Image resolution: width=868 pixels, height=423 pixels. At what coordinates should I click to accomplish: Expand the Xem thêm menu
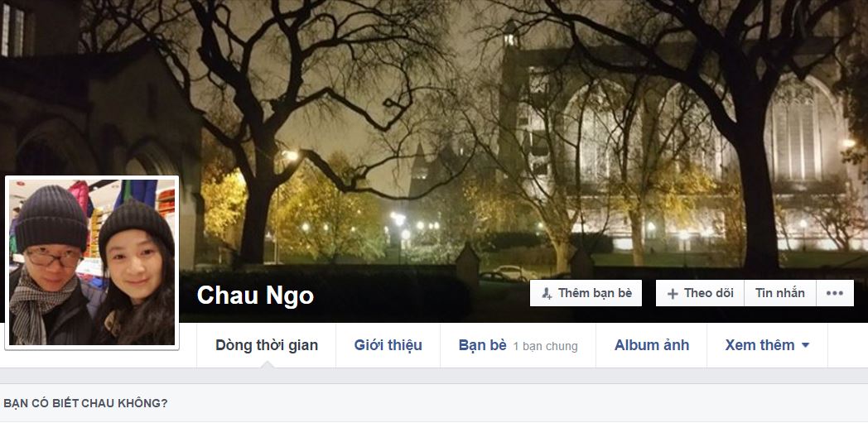pyautogui.click(x=767, y=345)
